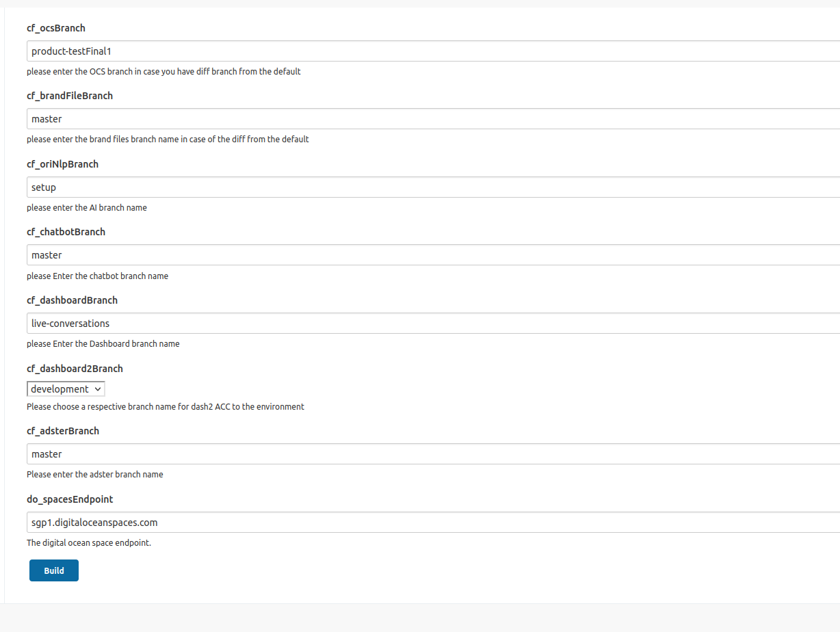Select the cf_oriNlpBranch input containing setup
840x632 pixels.
point(432,187)
